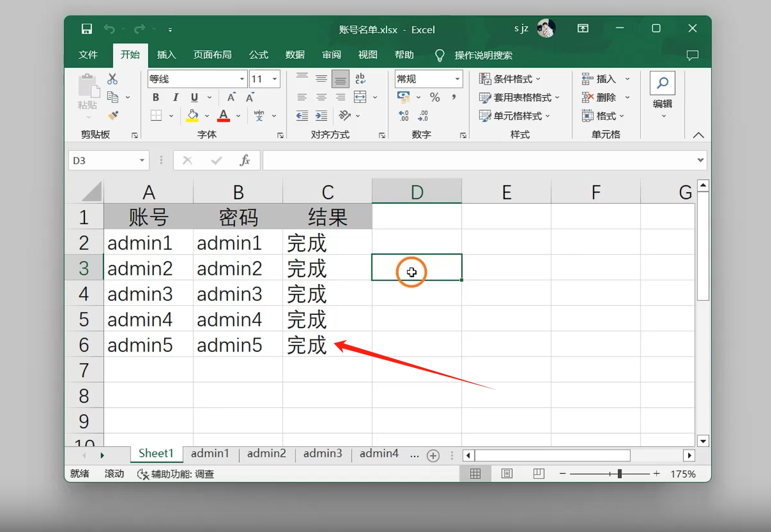Viewport: 771px width, 532px height.
Task: Click the Save icon in title bar
Action: (x=86, y=29)
